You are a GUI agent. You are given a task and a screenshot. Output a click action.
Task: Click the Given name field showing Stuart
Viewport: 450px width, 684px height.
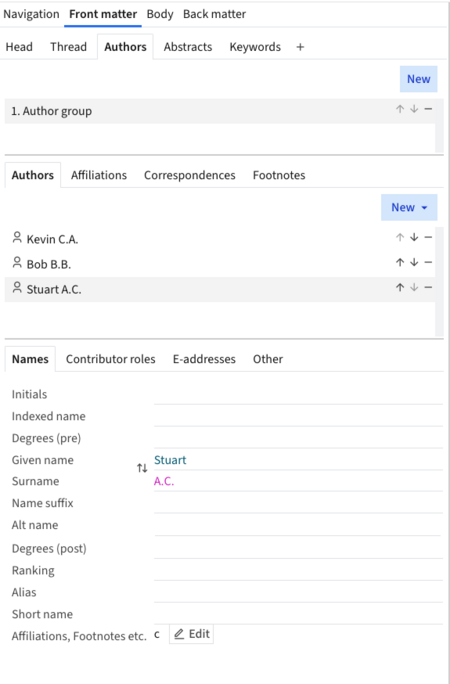(x=298, y=460)
